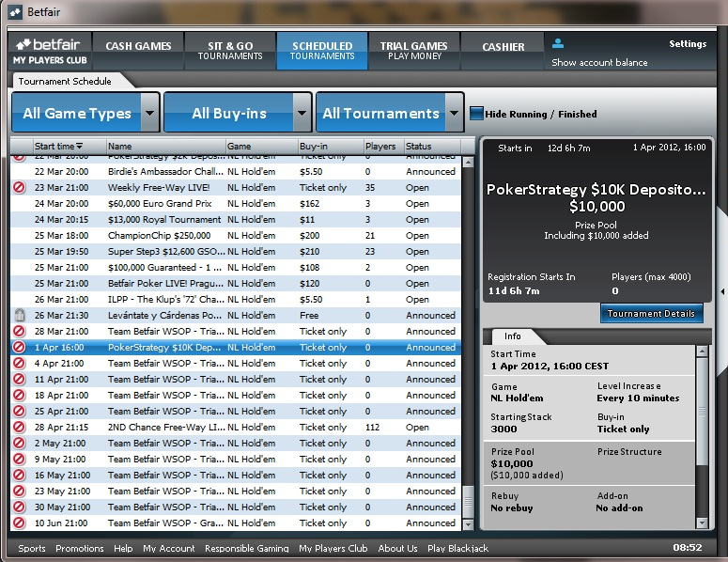Click the tournament list scrollbar thumb
This screenshot has height=562, width=728.
(x=468, y=502)
